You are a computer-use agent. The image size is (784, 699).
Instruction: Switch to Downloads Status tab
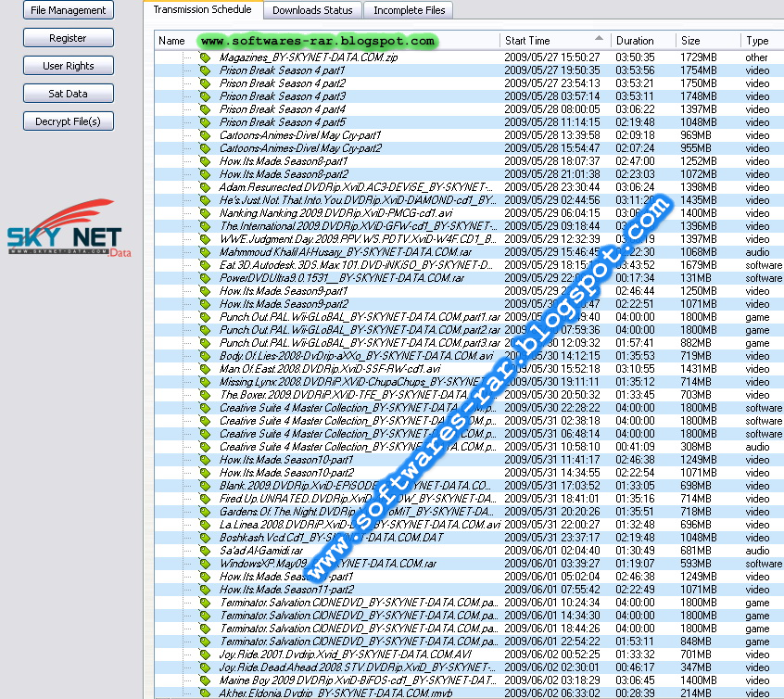tap(312, 10)
